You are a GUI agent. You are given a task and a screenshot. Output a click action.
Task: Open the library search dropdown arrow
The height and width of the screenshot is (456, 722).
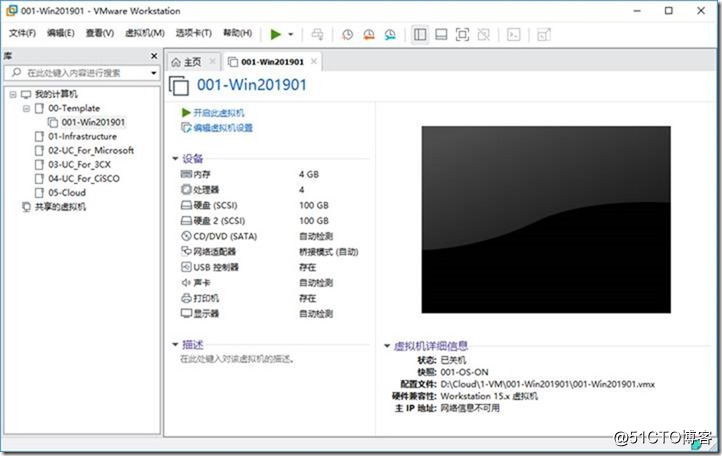tap(154, 73)
